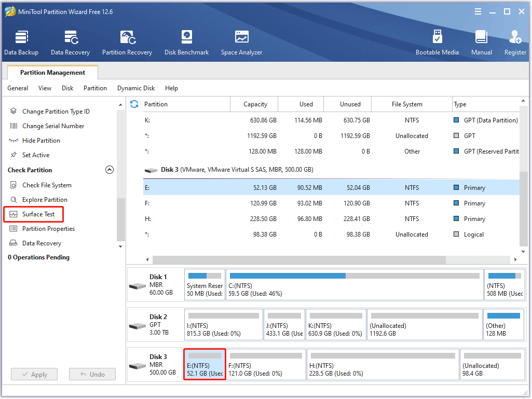532x399 pixels.
Task: Click the Hide Partition icon
Action: 13,141
